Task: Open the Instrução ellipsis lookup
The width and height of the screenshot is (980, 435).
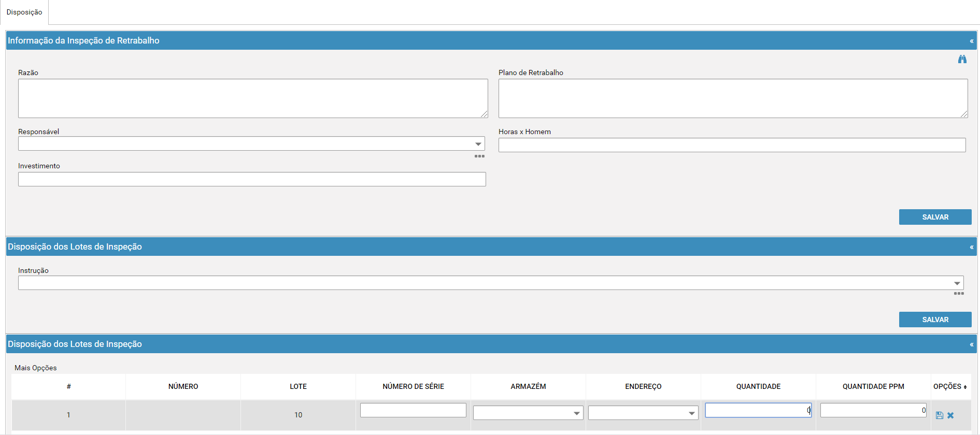Action: tap(959, 294)
